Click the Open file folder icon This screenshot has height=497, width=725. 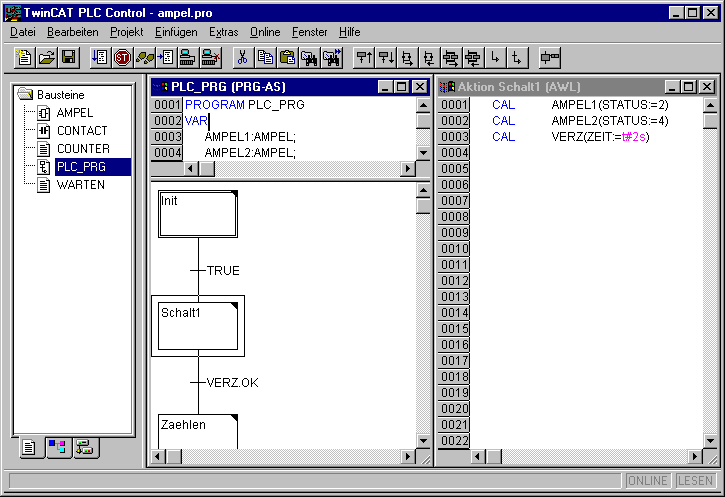[46, 58]
